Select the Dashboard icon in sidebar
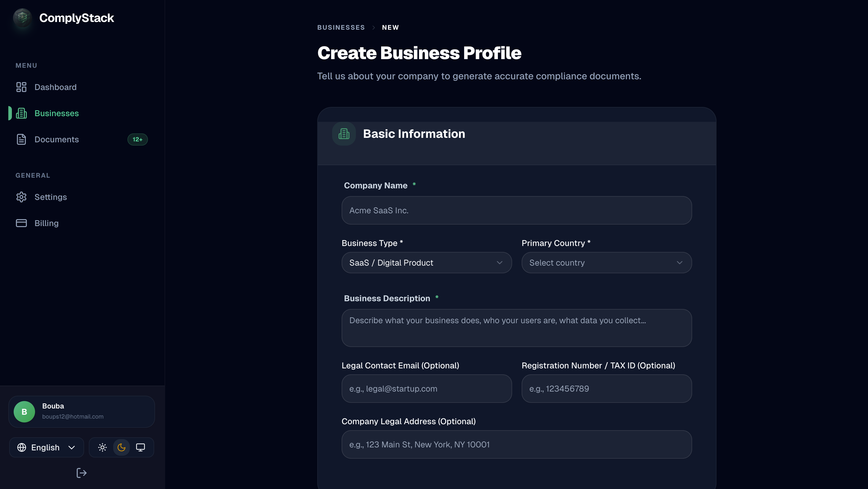 coord(21,87)
